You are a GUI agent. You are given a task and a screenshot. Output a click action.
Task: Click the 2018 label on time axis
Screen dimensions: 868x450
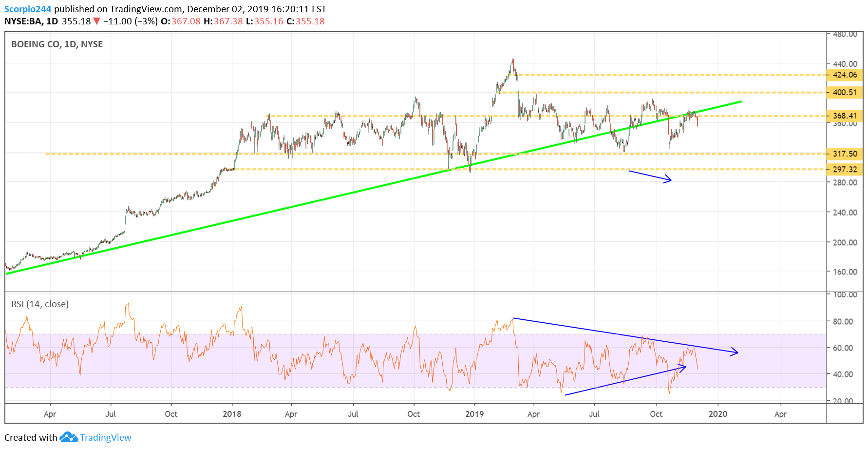tap(232, 414)
